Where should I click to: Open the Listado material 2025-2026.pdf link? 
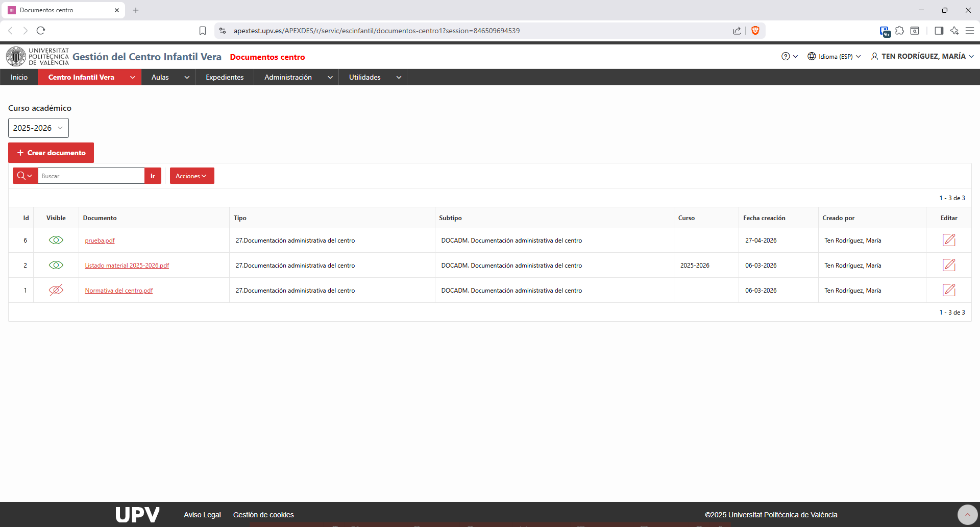(x=127, y=266)
